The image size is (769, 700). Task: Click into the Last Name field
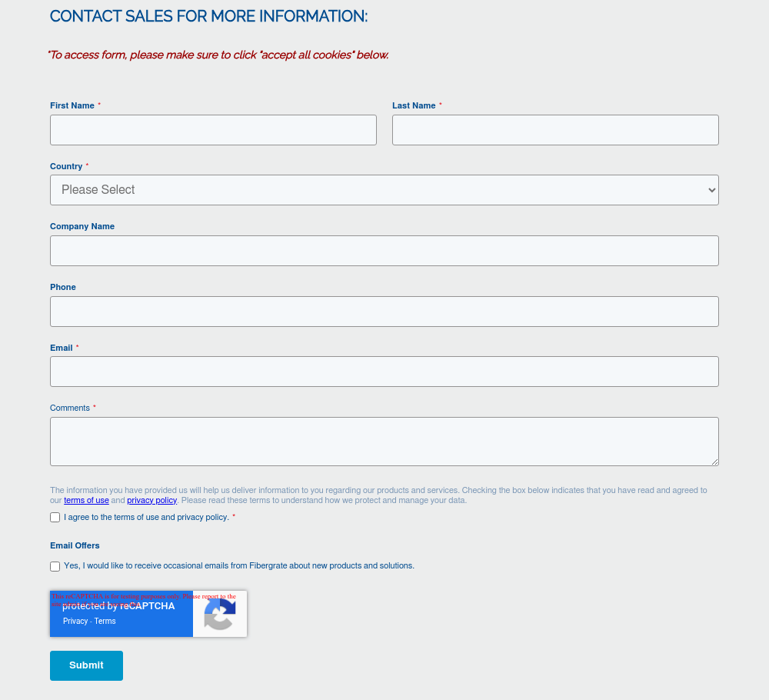pyautogui.click(x=555, y=130)
